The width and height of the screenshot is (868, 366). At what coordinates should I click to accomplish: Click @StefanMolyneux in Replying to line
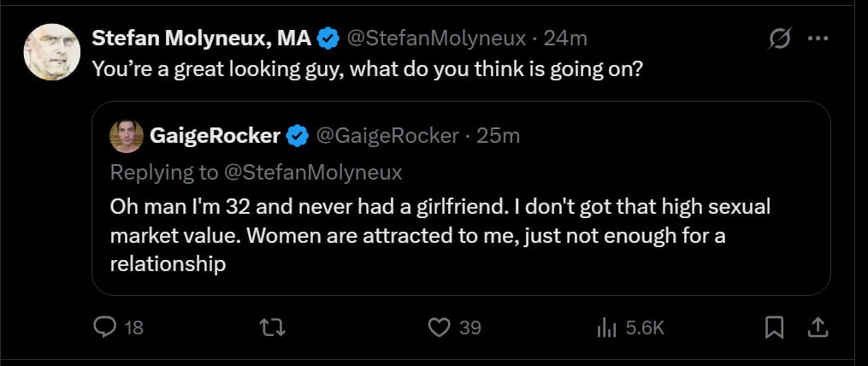click(314, 173)
